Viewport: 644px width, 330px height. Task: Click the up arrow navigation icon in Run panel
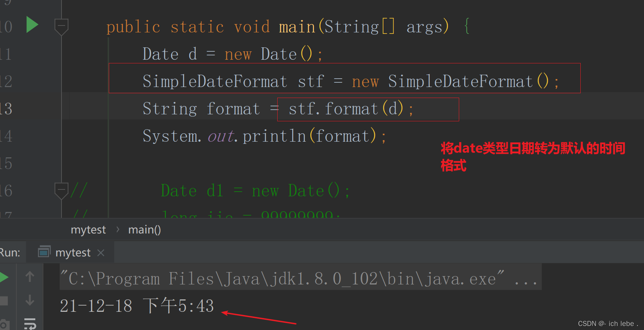[30, 276]
